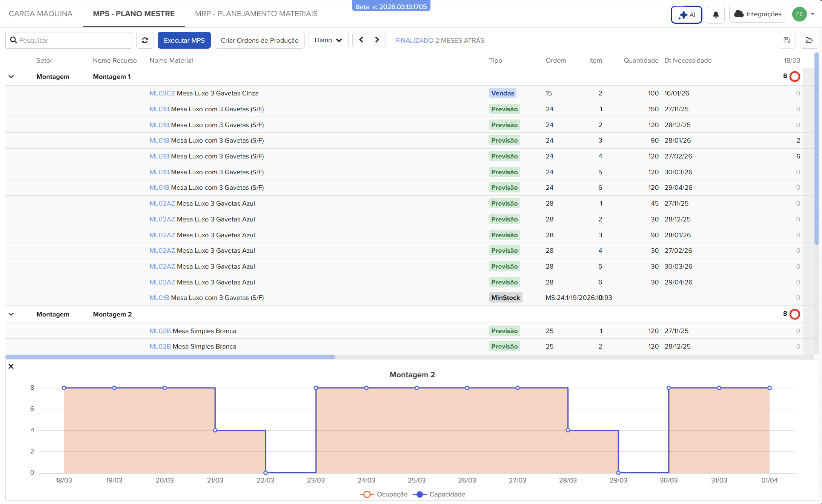
Task: Switch to CARGA MÁQUINA tab
Action: point(40,14)
